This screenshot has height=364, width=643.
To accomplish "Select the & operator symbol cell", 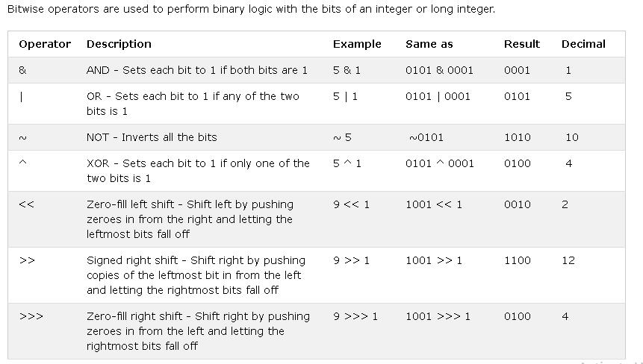I will (22, 70).
